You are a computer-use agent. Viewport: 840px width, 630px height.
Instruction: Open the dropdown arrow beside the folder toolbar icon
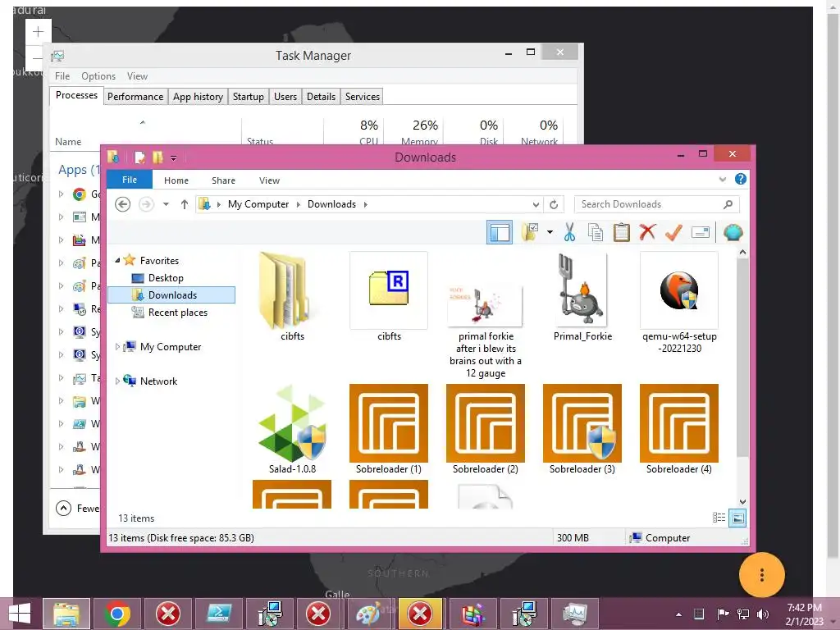(x=550, y=232)
